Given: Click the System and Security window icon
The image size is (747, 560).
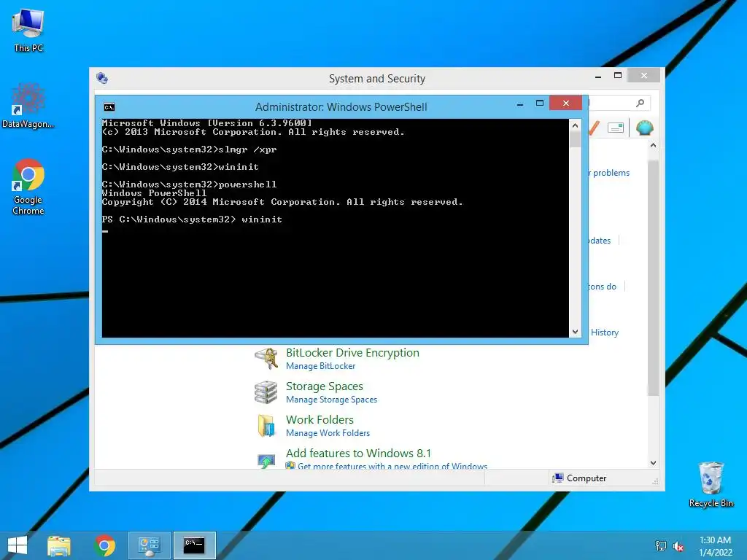Looking at the screenshot, I should pos(102,78).
